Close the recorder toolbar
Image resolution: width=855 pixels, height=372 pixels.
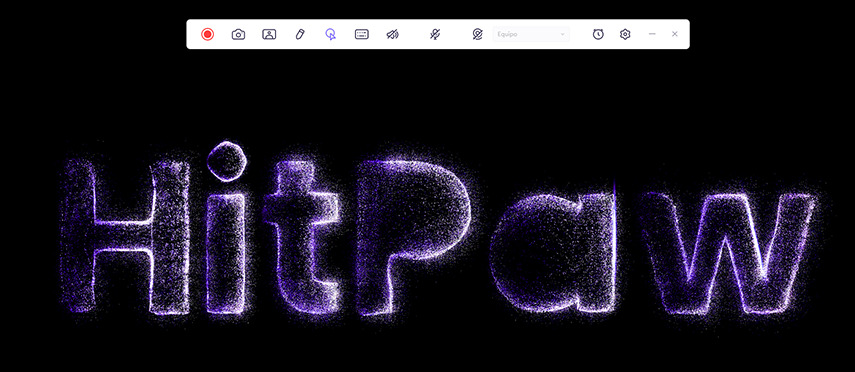pos(675,34)
